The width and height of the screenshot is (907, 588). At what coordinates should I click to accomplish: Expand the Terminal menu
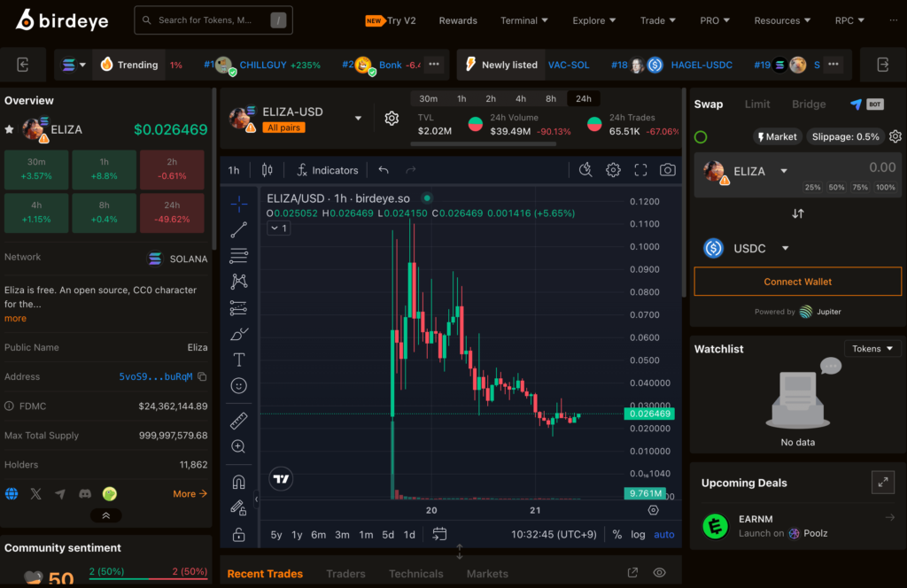coord(524,20)
